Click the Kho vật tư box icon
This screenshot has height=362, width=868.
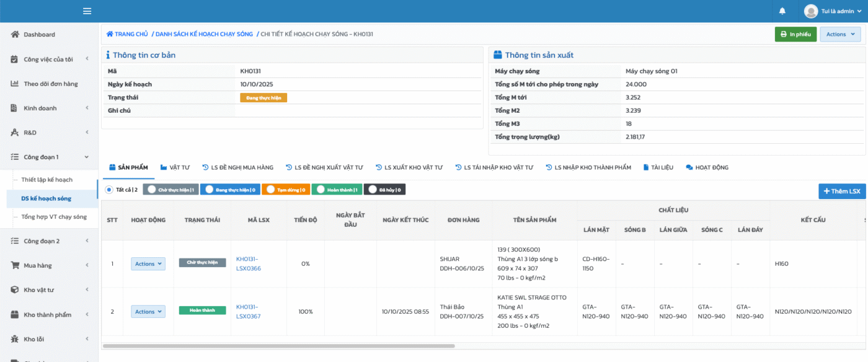pyautogui.click(x=15, y=290)
